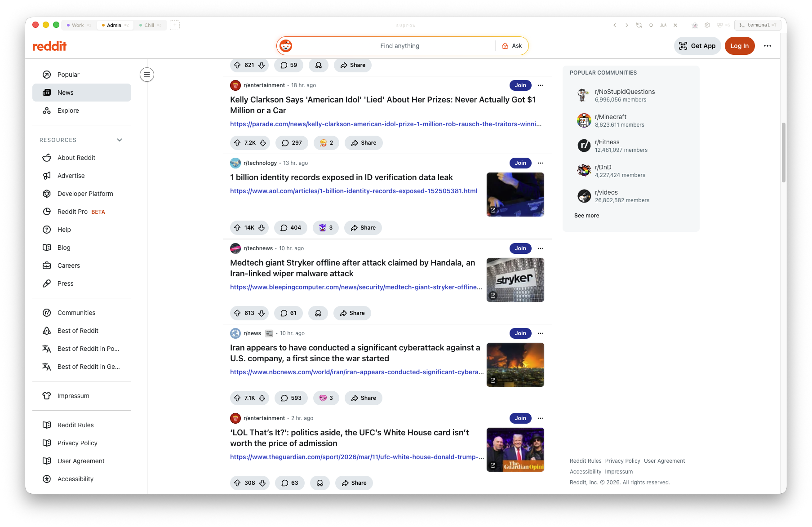Select the Accessibility option in sidebar

click(x=75, y=479)
